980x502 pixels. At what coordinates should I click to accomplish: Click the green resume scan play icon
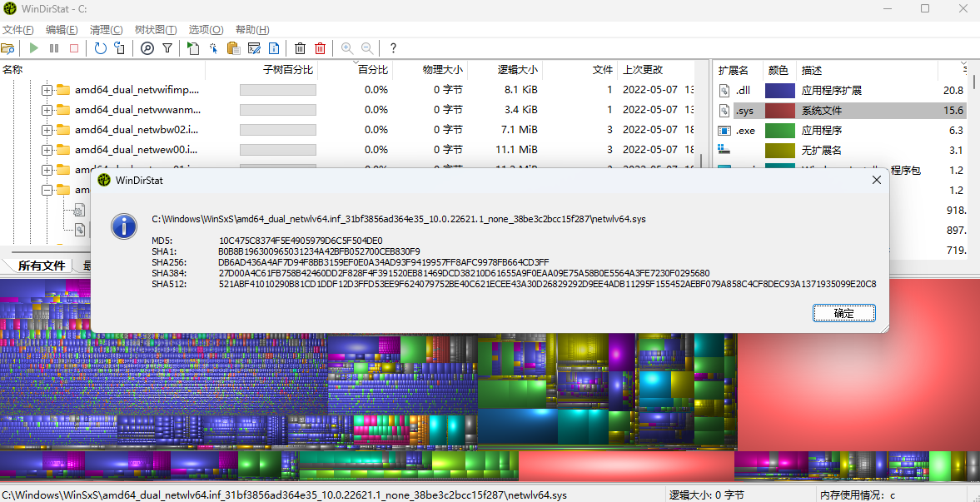(34, 48)
